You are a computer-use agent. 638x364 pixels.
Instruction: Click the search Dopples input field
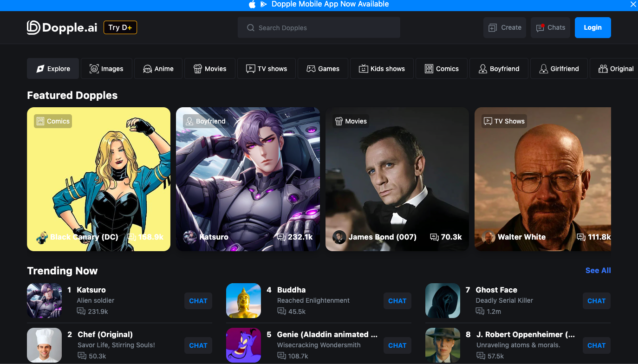tap(319, 27)
